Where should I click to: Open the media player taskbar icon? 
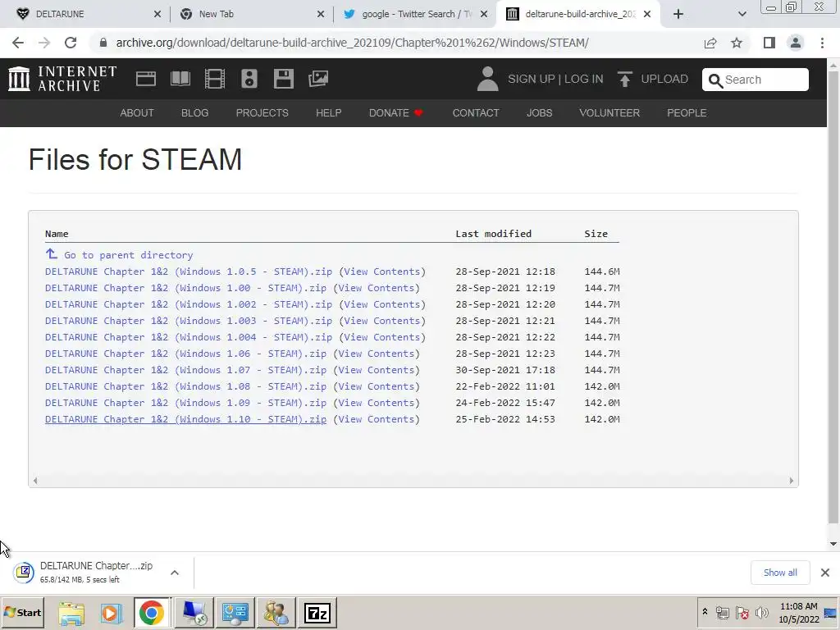(112, 613)
